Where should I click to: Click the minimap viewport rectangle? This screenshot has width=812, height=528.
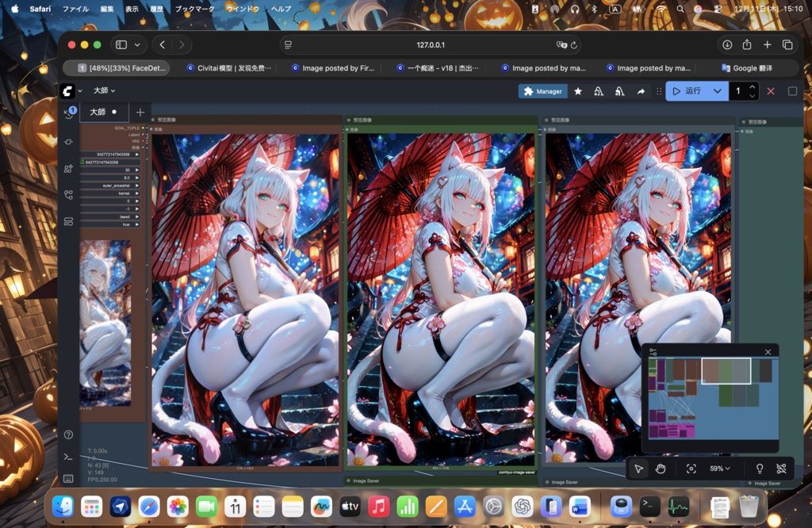tap(726, 371)
